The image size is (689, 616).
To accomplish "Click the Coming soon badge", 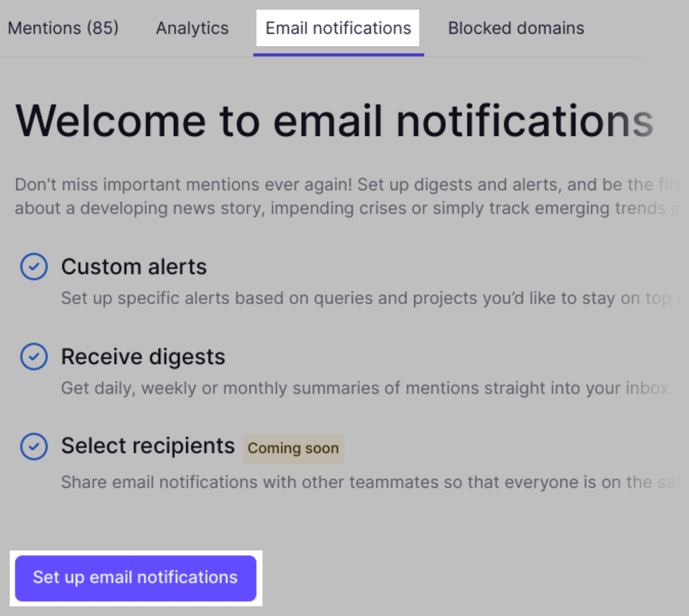I will 293,448.
